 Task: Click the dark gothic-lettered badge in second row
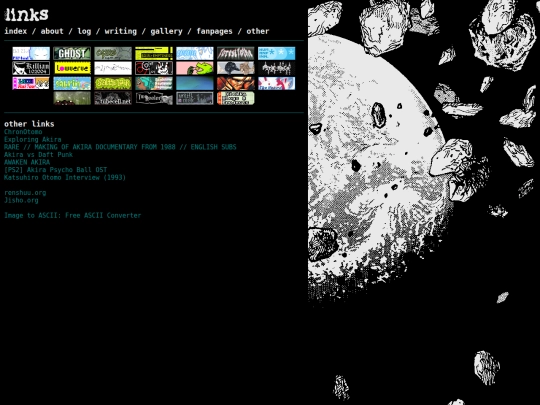click(277, 68)
